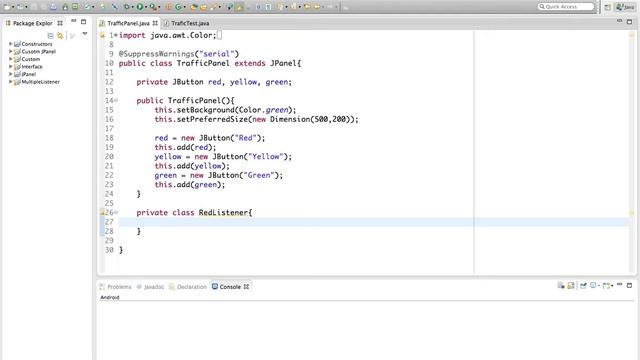Screen dimensions: 640x360
Task: Click the overview ruler warning near line 26
Action: [x=631, y=213]
